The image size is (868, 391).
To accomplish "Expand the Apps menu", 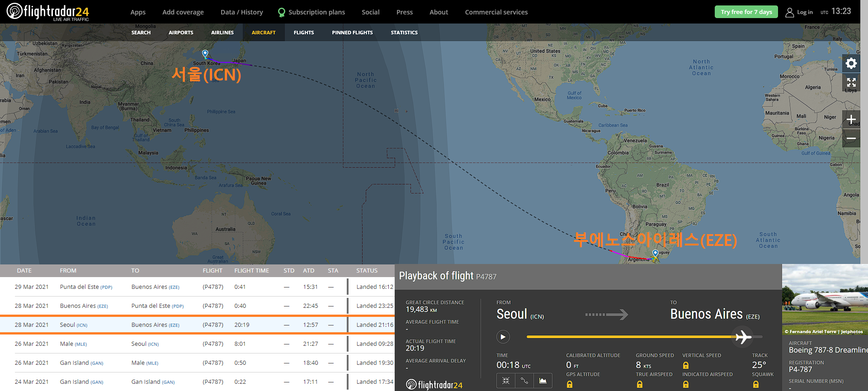I will pos(138,12).
